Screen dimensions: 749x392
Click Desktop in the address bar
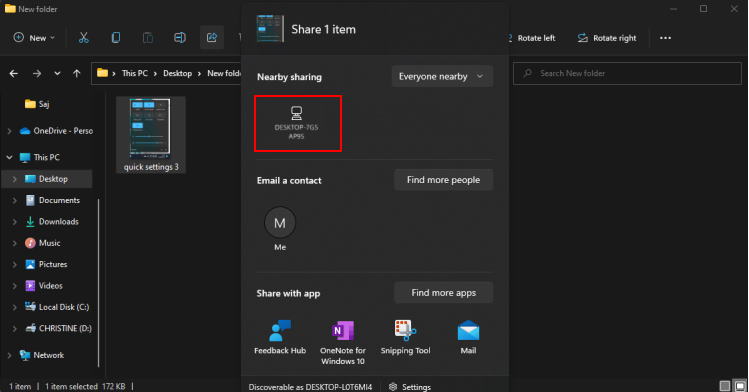(177, 74)
